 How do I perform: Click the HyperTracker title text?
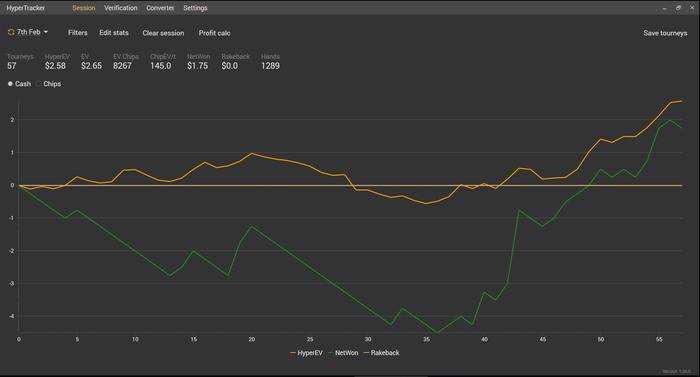click(25, 8)
